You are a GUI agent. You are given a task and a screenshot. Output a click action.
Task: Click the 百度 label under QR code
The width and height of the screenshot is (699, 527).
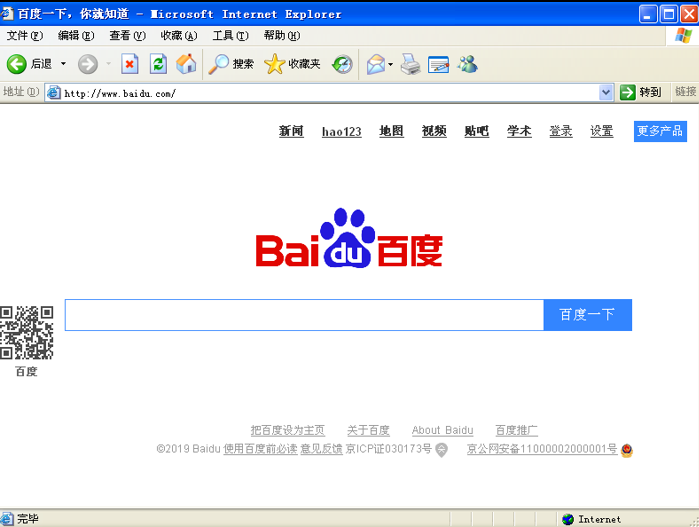(x=26, y=371)
